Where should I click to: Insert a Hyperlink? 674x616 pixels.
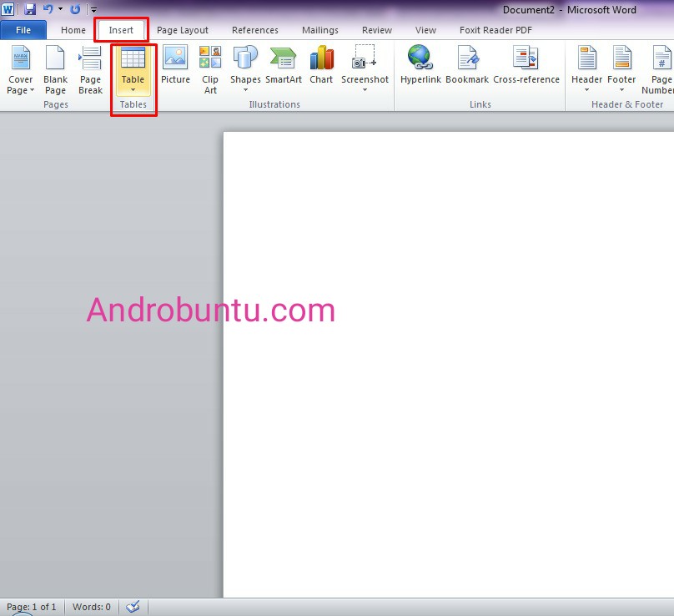pos(420,69)
